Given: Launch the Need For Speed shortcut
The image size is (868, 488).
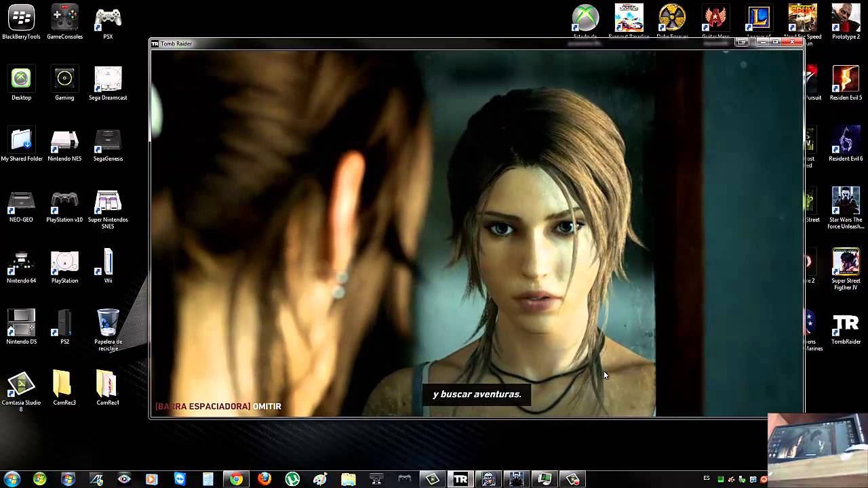Looking at the screenshot, I should click(802, 22).
